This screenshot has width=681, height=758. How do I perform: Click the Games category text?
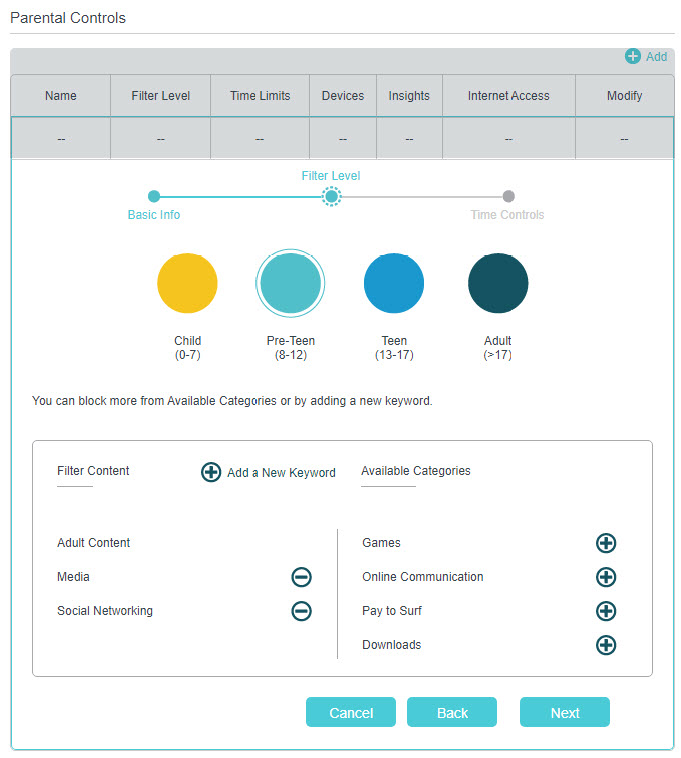click(381, 543)
